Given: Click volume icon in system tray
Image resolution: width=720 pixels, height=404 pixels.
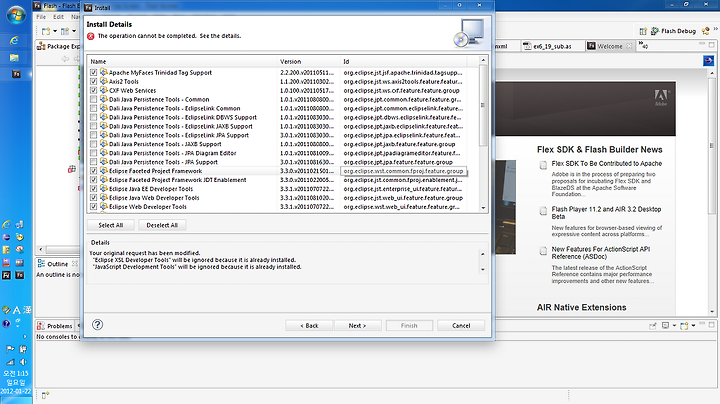Looking at the screenshot, I should click(x=23, y=362).
